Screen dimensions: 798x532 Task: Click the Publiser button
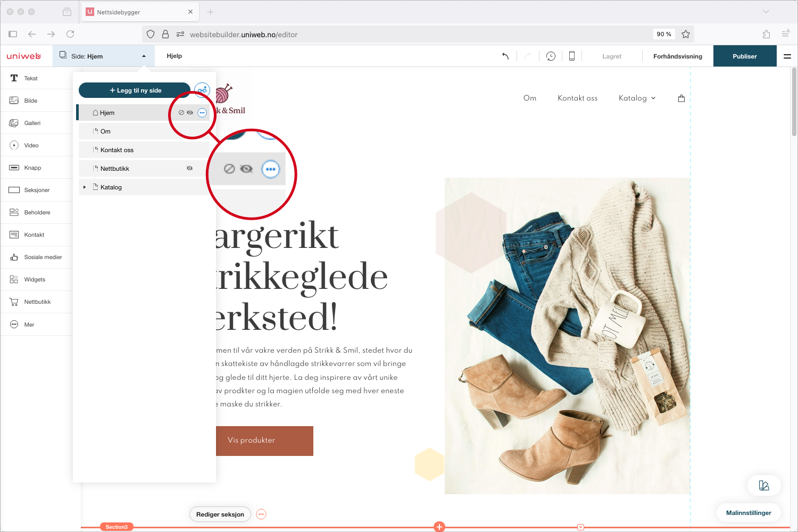(745, 56)
